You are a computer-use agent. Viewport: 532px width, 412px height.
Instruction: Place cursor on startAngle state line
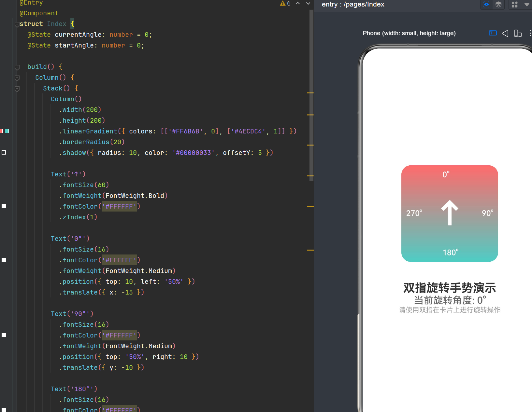[86, 46]
